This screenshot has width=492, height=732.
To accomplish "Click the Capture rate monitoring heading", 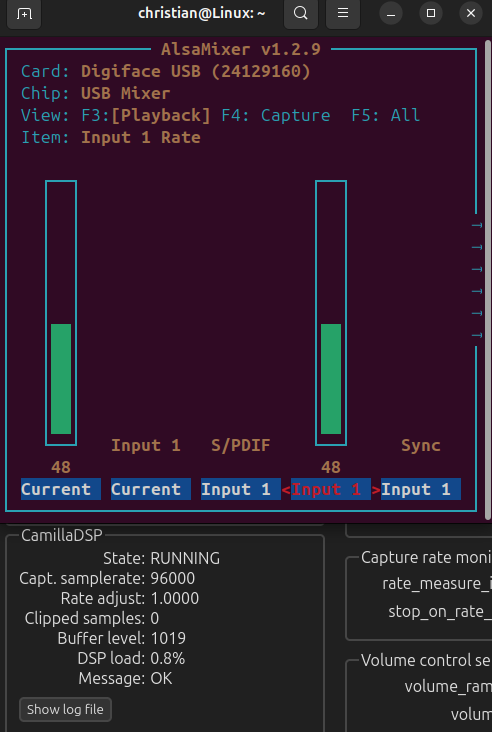I will 426,557.
